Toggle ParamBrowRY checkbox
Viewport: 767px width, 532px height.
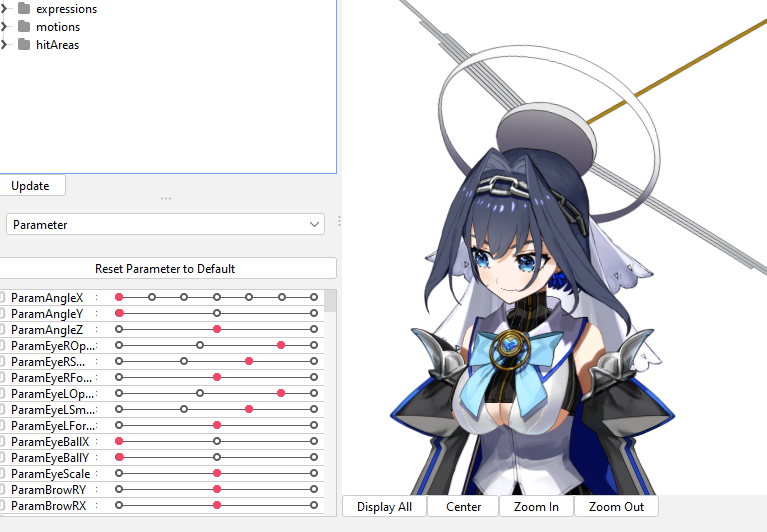point(2,489)
